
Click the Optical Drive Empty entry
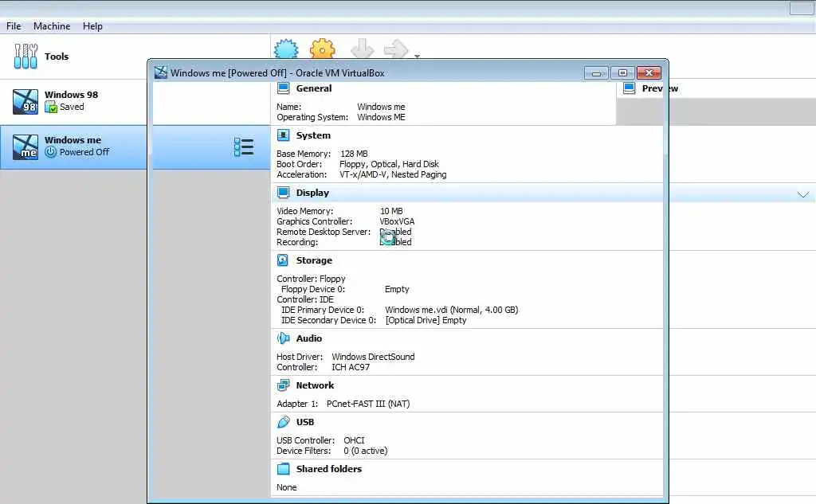click(x=426, y=320)
